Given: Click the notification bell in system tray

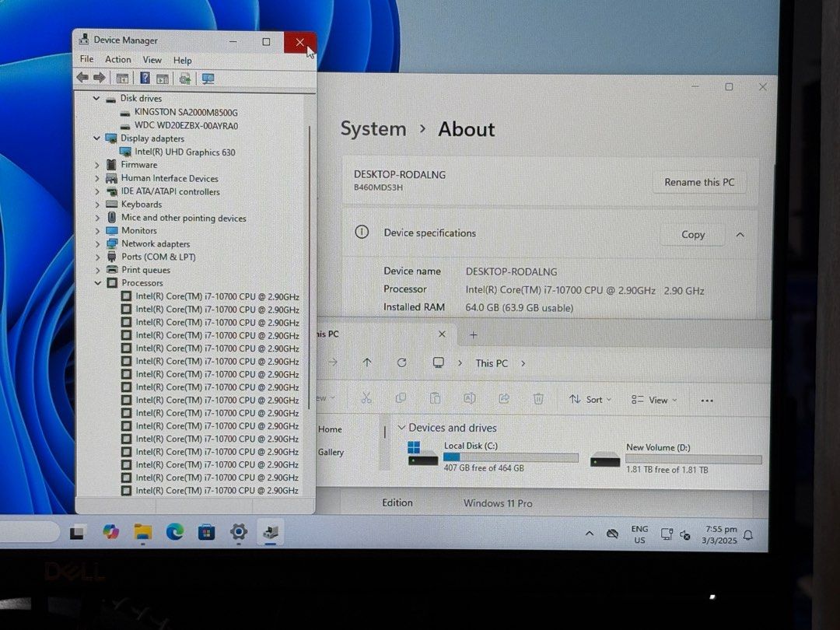Looking at the screenshot, I should tap(747, 536).
